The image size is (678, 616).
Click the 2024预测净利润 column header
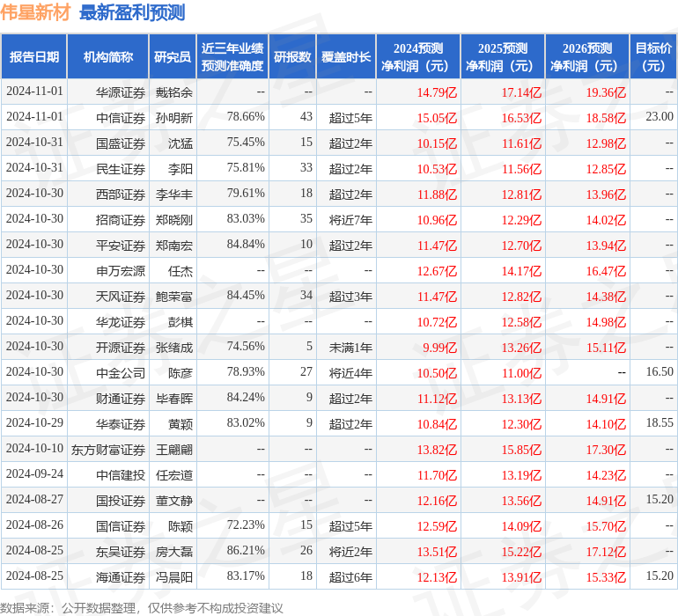[418, 56]
